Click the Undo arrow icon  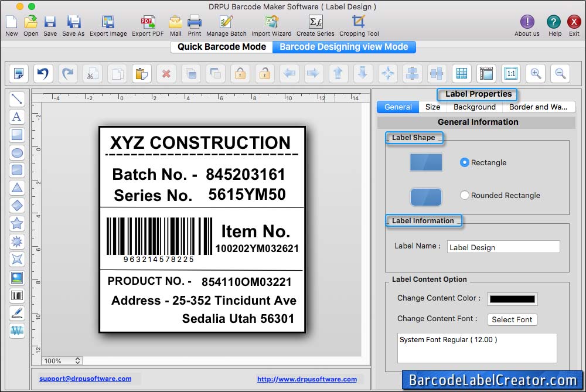[43, 73]
